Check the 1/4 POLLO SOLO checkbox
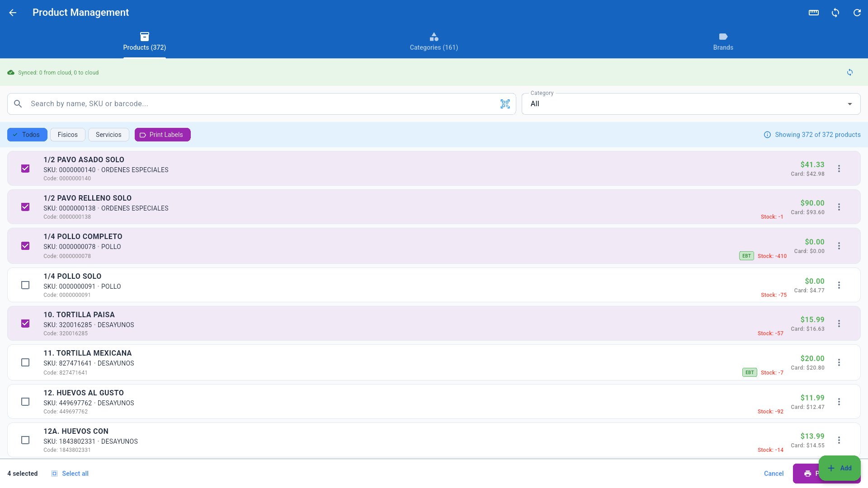 coord(25,285)
